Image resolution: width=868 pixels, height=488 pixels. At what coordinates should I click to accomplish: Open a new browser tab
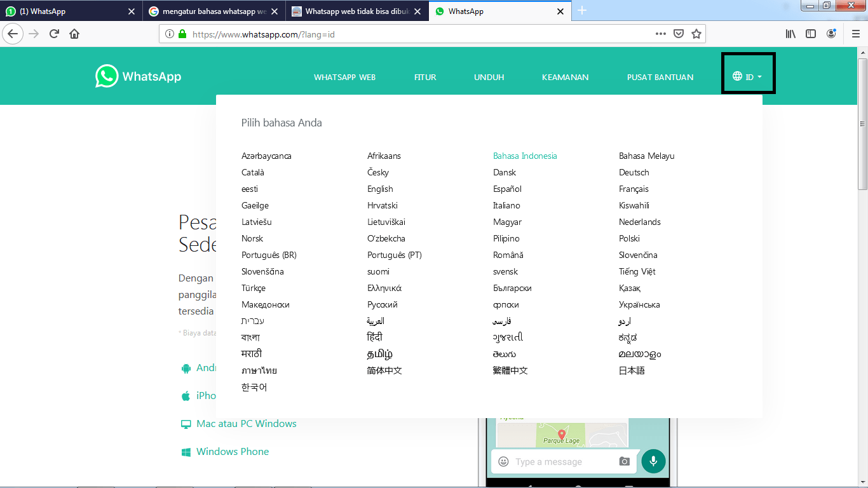582,11
